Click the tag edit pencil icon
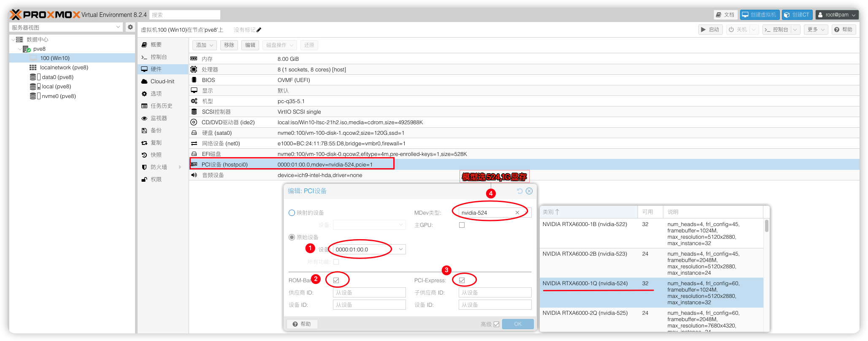Screen dimensions: 868x341 click(x=259, y=30)
